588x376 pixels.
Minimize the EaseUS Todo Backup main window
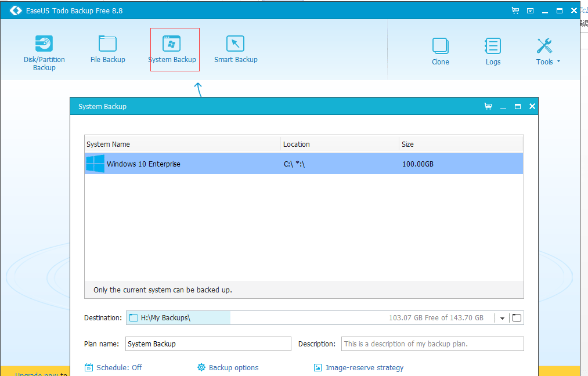tap(545, 11)
